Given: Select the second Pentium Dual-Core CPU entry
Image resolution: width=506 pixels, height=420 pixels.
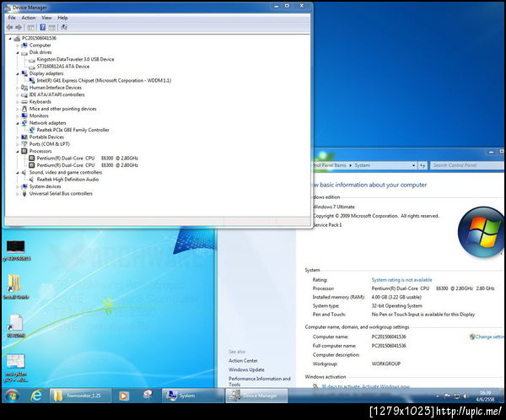Looking at the screenshot, I should click(x=87, y=165).
